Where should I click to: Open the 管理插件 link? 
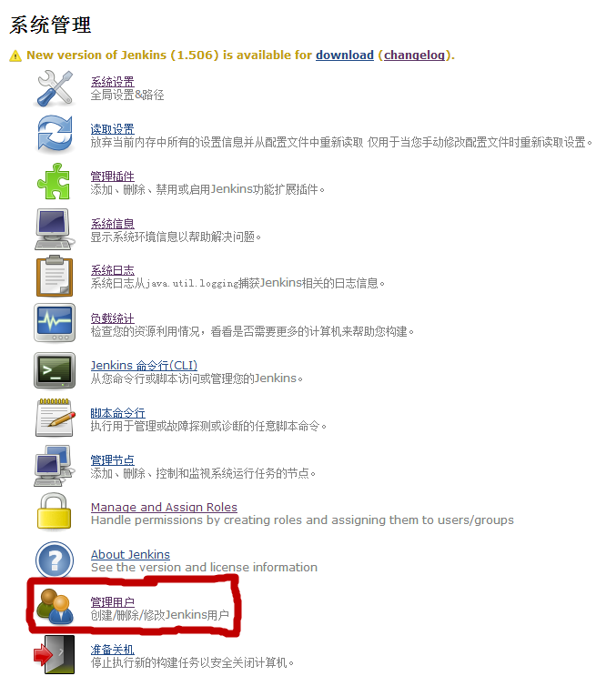coord(112,177)
